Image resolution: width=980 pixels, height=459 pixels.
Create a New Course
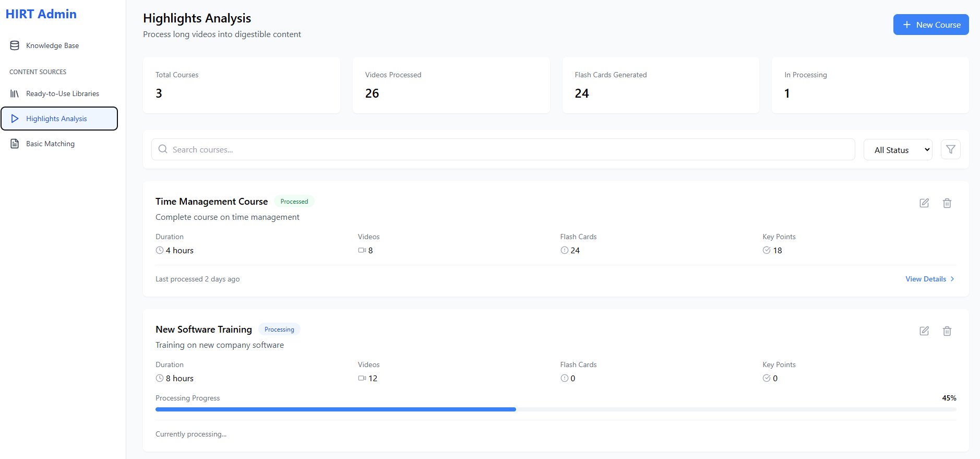pos(930,25)
